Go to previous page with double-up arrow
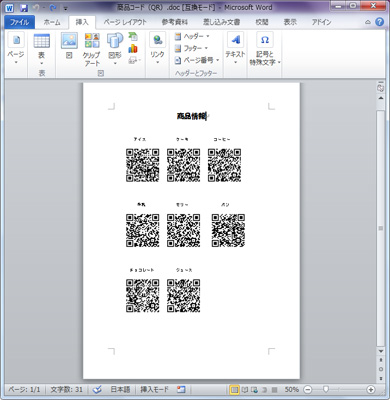The width and height of the screenshot is (390, 400). point(380,360)
